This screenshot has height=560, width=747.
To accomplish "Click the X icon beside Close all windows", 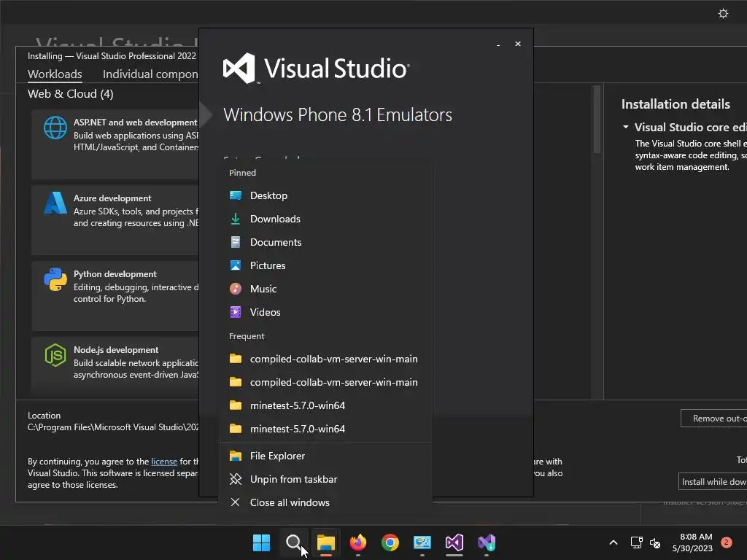I will [x=236, y=502].
